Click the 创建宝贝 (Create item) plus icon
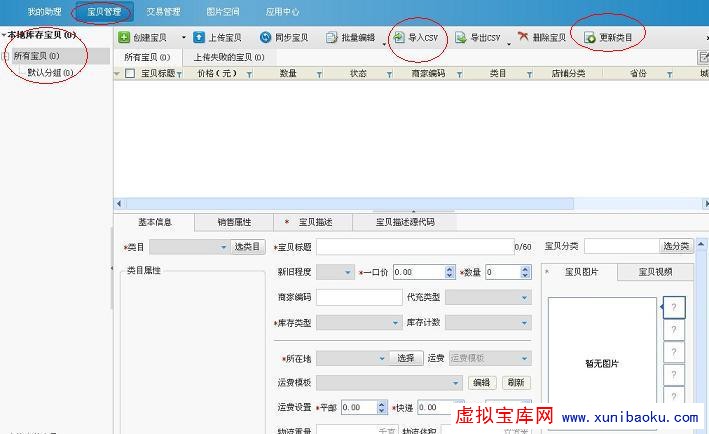709x434 pixels. [x=124, y=37]
